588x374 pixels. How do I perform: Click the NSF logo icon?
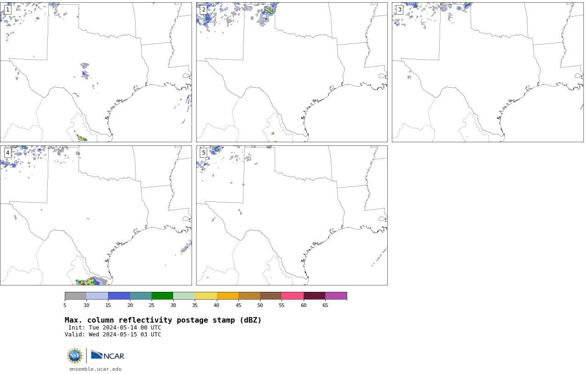[x=75, y=356]
